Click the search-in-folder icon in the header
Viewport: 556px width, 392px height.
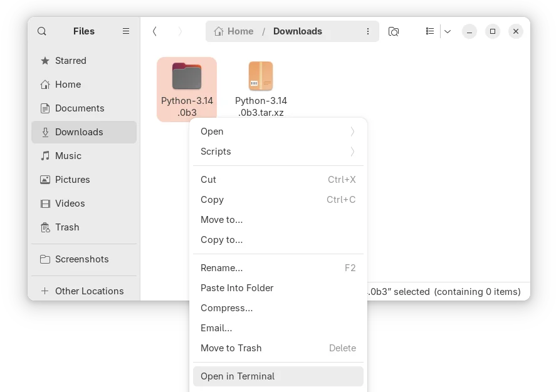(x=394, y=31)
